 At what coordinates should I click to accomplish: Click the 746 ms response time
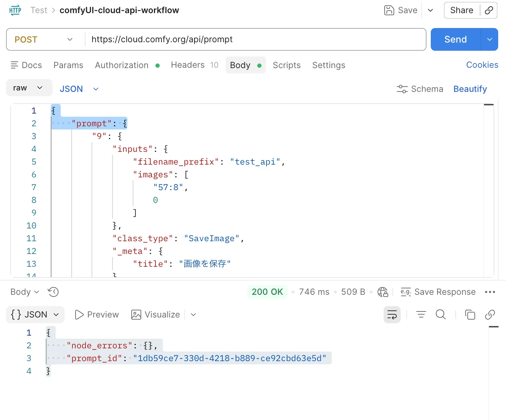314,292
